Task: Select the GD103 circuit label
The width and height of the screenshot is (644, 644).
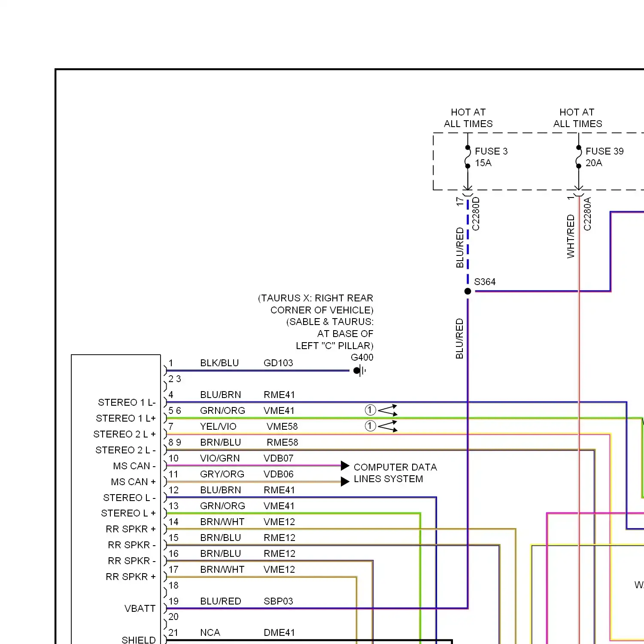Action: point(278,363)
